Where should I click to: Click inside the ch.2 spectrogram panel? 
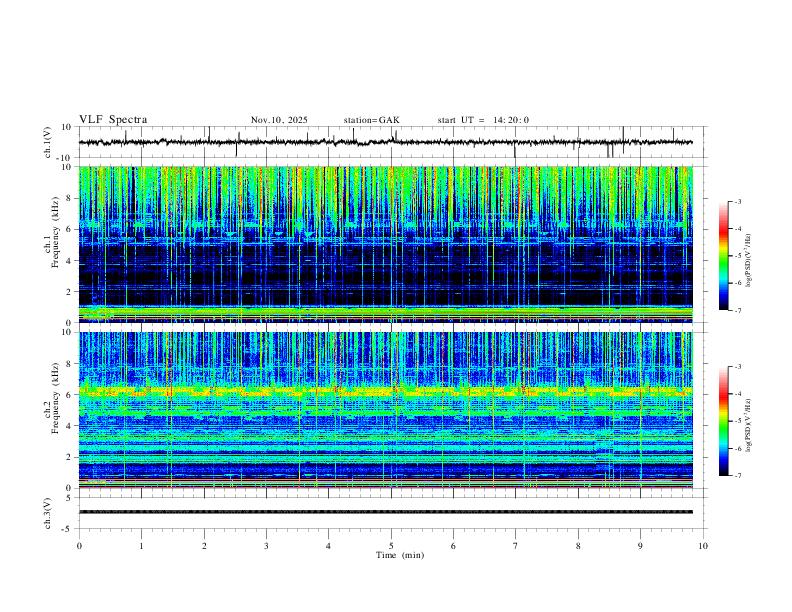(x=385, y=410)
